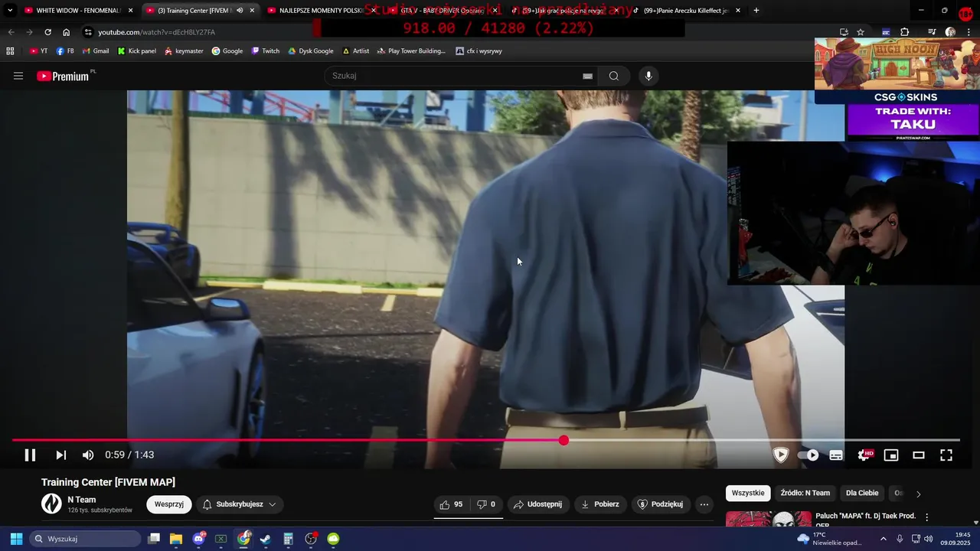Open the keymaster bookmark
Screen dimensions: 980x551
184,51
